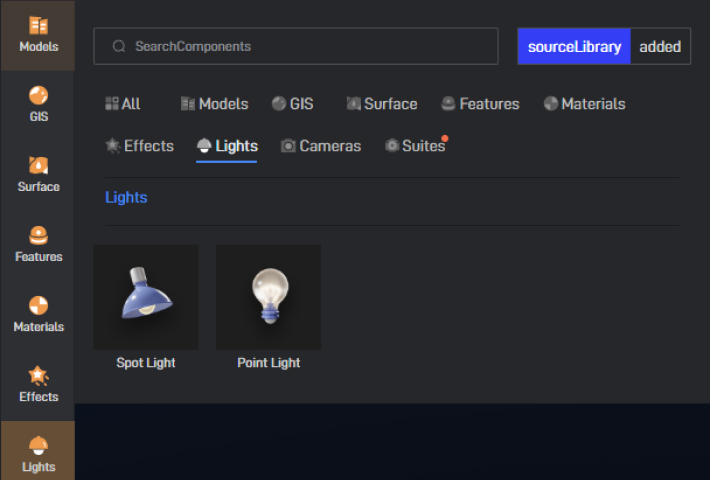
Task: Select the Cameras category tab
Action: pos(321,146)
